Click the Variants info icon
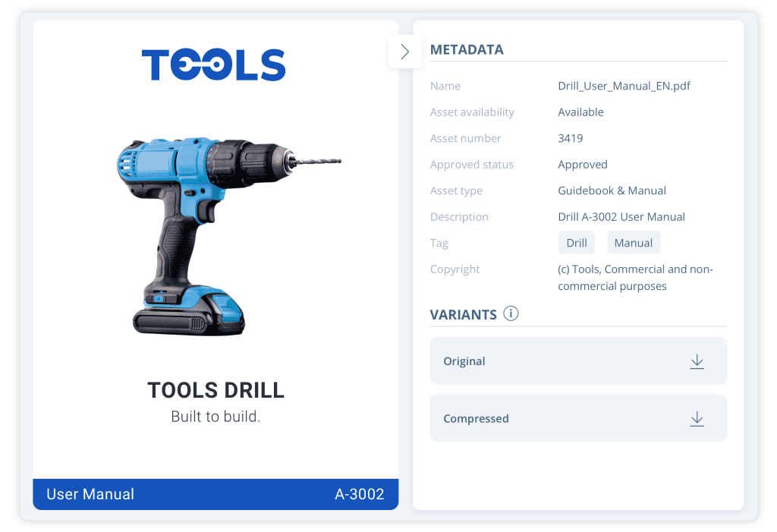Image resolution: width=777 pixels, height=532 pixels. click(511, 313)
